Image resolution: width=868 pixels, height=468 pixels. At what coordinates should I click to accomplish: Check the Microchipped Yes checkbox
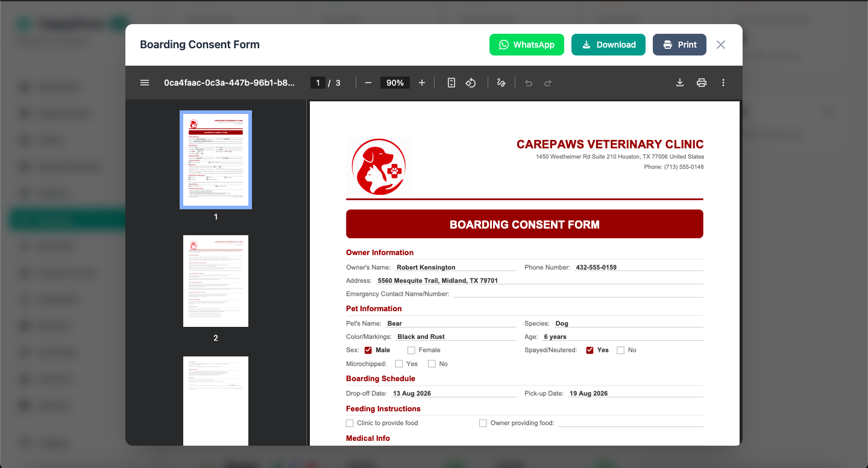tap(399, 364)
